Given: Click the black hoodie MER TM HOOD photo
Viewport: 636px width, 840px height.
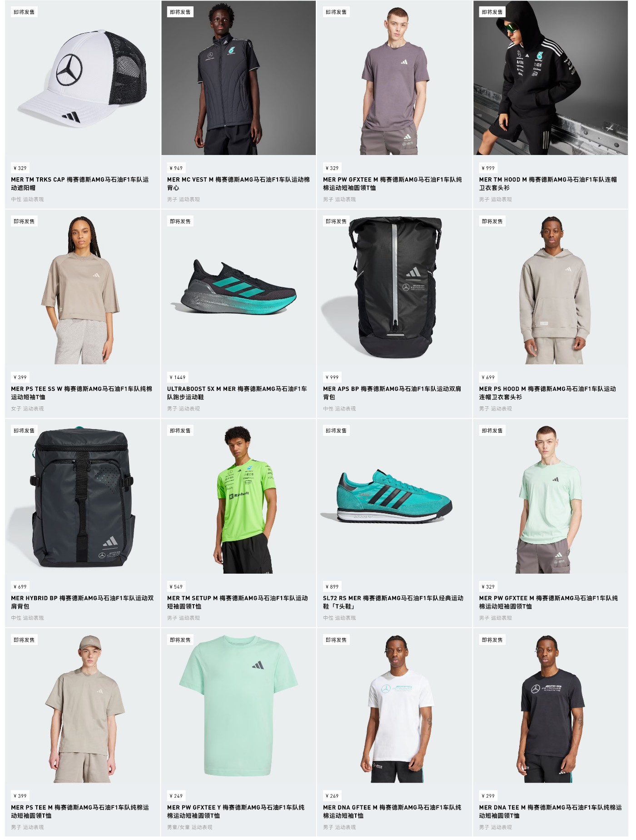Looking at the screenshot, I should point(551,78).
